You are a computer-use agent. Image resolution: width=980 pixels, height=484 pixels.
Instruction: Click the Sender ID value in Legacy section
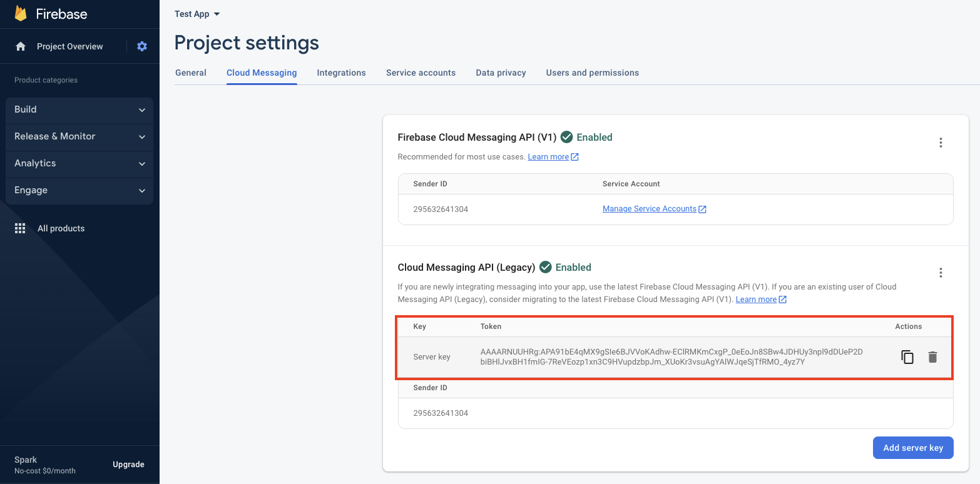point(441,413)
